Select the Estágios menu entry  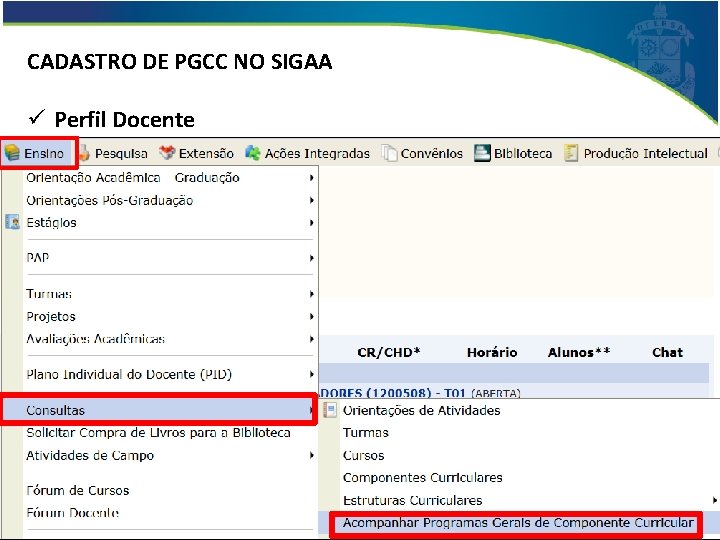click(159, 223)
